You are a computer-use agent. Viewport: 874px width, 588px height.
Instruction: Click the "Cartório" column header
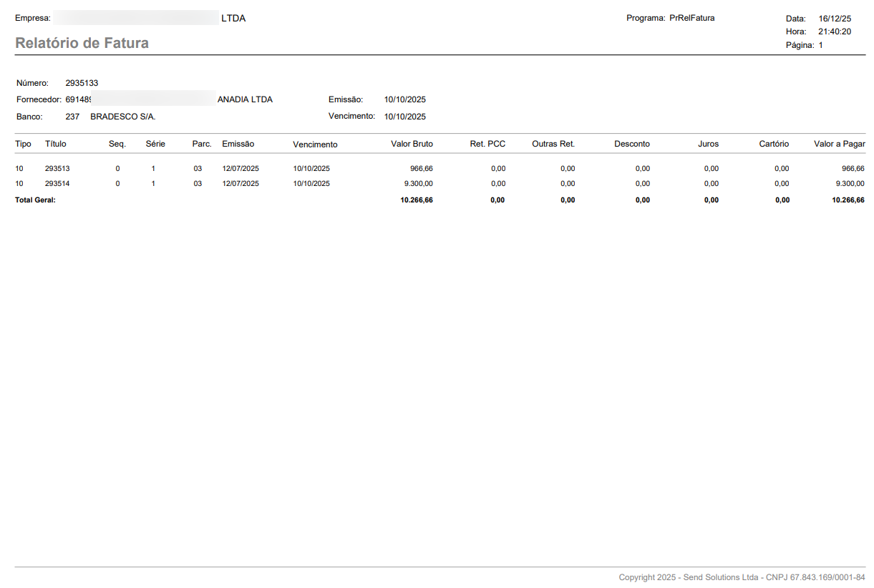point(774,144)
